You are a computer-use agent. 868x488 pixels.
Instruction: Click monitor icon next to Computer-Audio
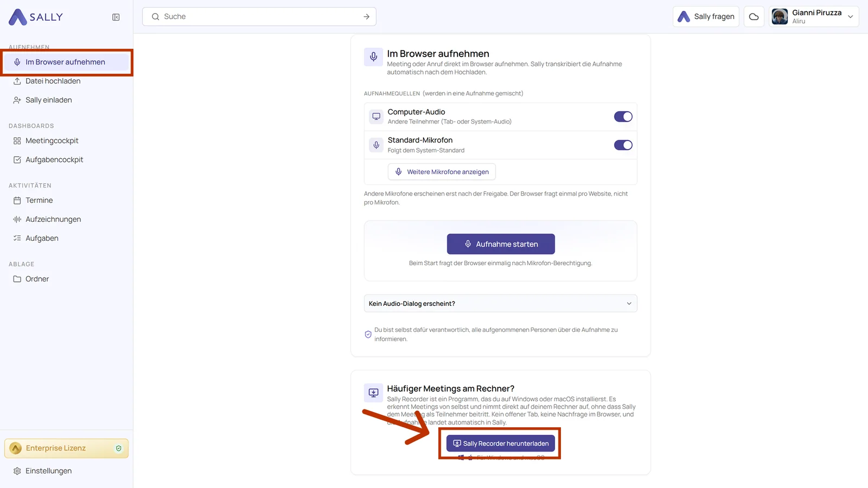point(376,117)
